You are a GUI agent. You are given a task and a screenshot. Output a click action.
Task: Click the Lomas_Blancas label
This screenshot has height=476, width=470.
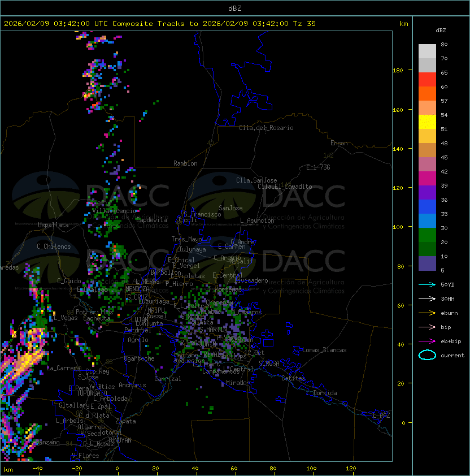point(324,350)
